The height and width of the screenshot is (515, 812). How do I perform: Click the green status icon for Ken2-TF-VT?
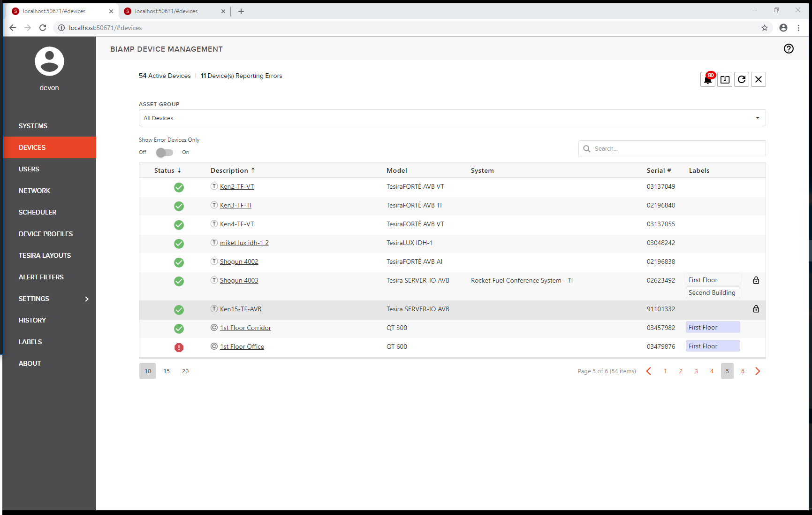pyautogui.click(x=179, y=187)
